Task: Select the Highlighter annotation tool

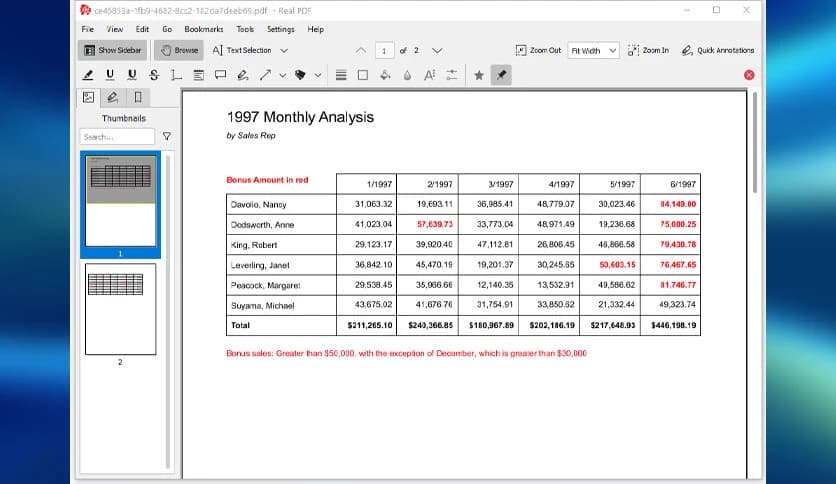Action: coord(88,75)
